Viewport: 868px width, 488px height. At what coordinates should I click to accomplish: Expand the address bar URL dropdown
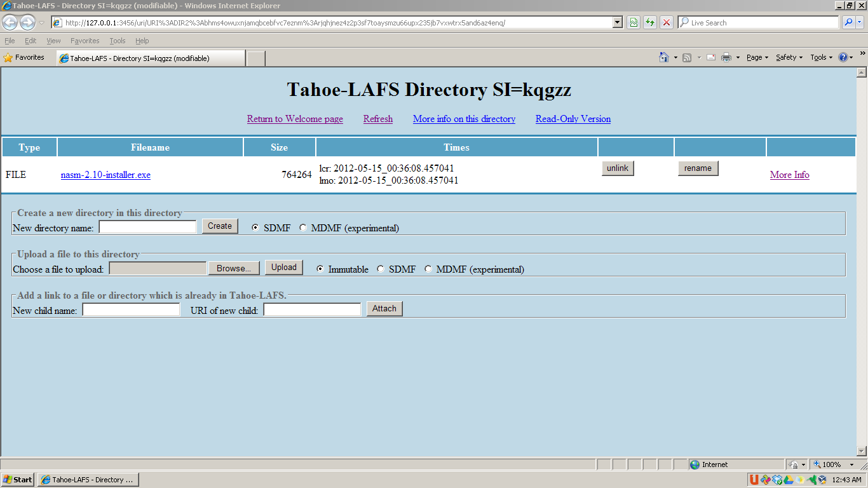point(618,22)
